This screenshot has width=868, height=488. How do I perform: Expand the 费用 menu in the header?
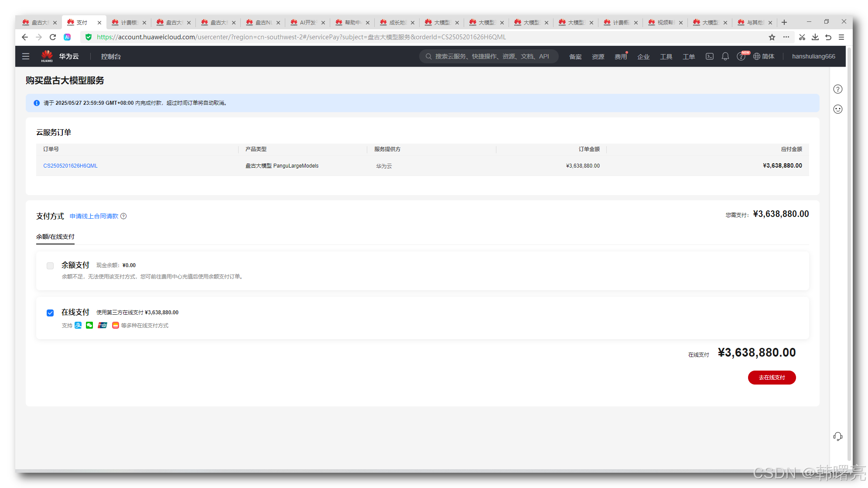[x=620, y=57]
